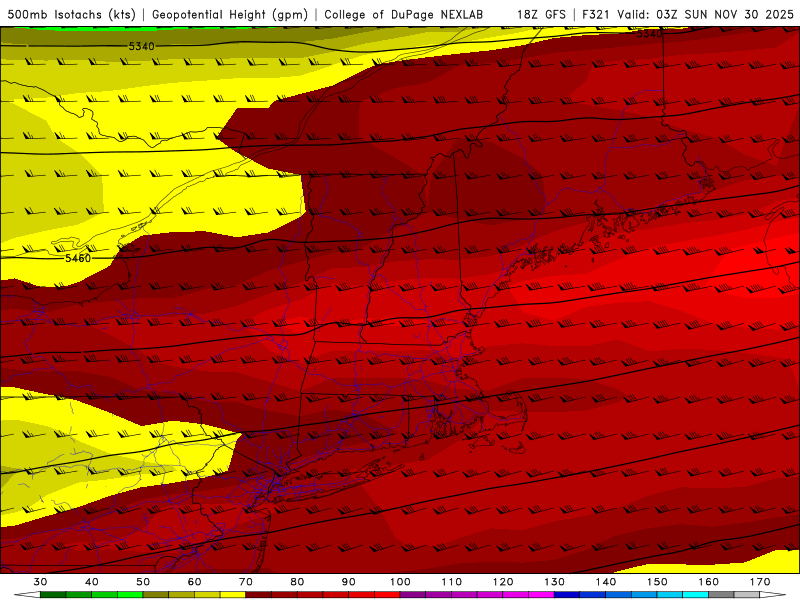The image size is (800, 600).
Task: Click the Long Island outline on the map
Action: pyautogui.click(x=337, y=480)
